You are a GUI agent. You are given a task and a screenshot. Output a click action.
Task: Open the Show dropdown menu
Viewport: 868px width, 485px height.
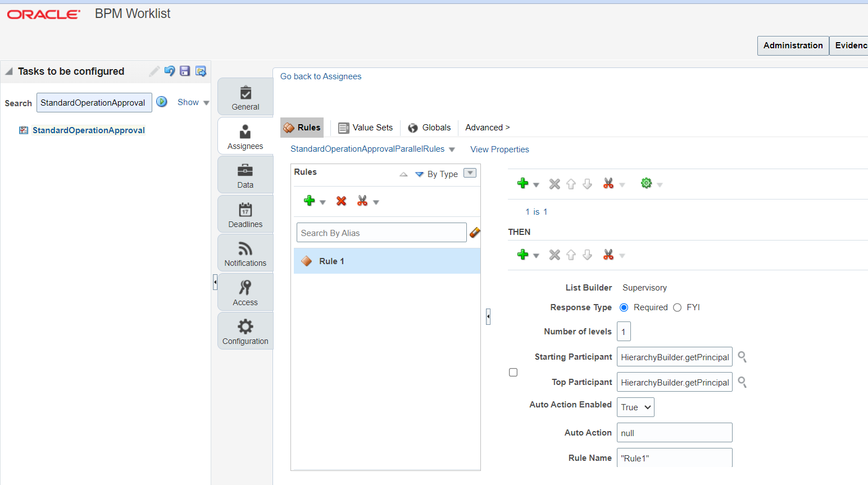193,102
